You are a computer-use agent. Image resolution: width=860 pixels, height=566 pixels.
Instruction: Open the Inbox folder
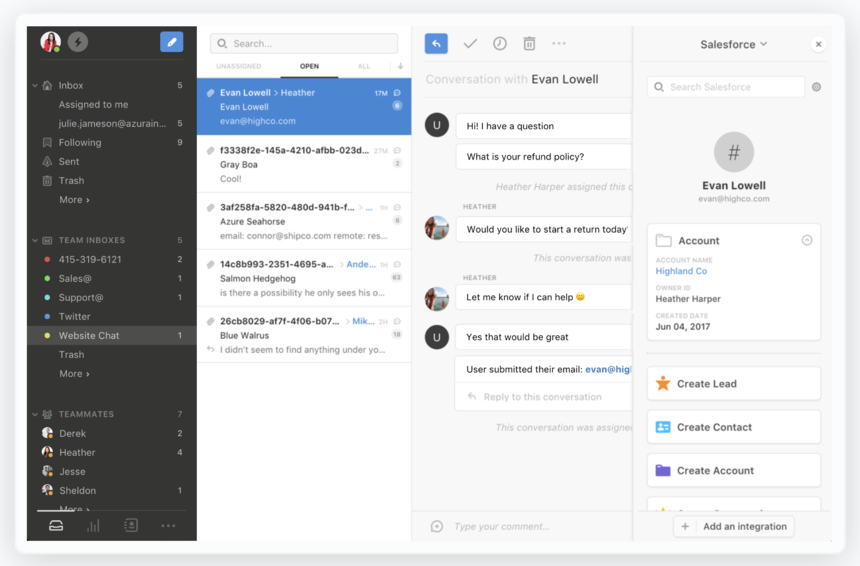coord(112,86)
